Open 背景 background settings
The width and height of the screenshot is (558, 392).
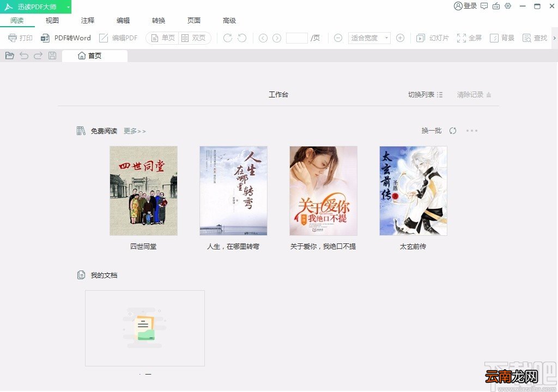(x=502, y=38)
